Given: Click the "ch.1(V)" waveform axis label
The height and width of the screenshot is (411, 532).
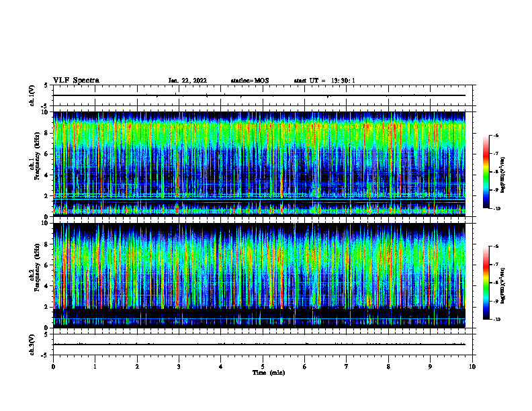Looking at the screenshot, I should (32, 95).
